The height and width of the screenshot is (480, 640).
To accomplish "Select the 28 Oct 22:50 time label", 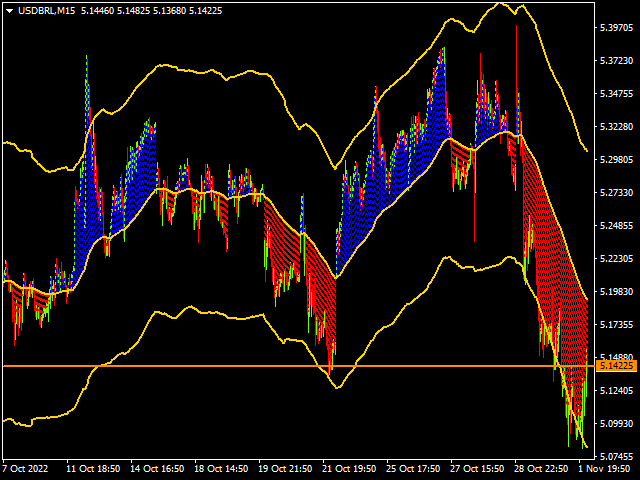I will point(541,469).
